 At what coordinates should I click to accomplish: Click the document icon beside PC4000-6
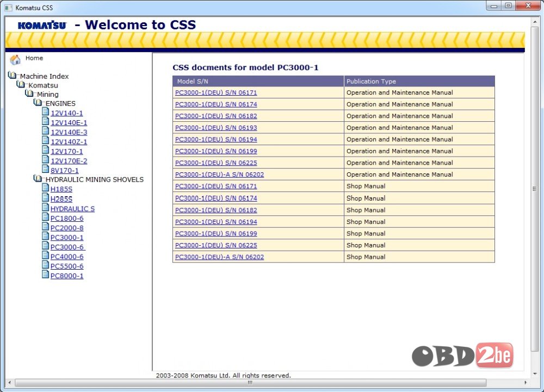[46, 256]
